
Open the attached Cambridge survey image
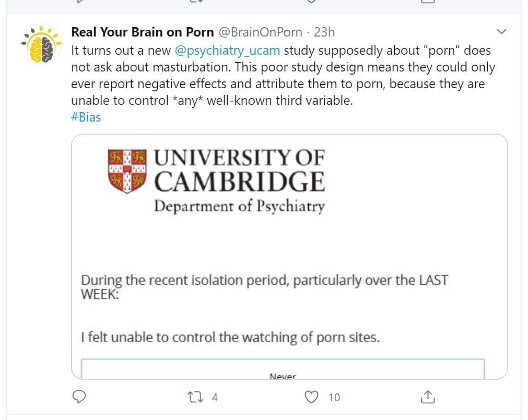[x=289, y=250]
